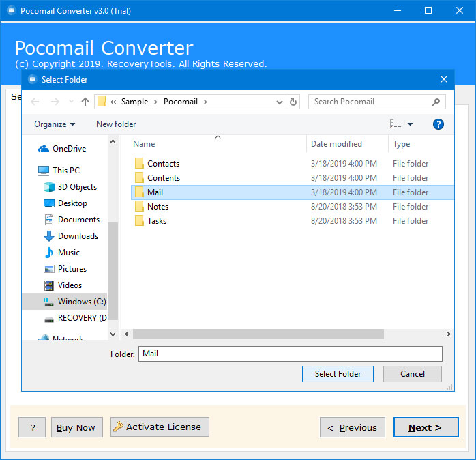Viewport: 476px width, 460px height.
Task: Click the Folder name input field
Action: 291,354
